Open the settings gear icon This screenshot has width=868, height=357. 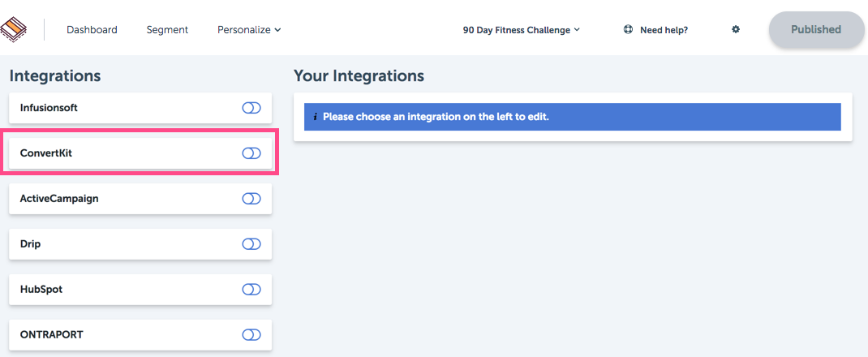[x=736, y=29]
